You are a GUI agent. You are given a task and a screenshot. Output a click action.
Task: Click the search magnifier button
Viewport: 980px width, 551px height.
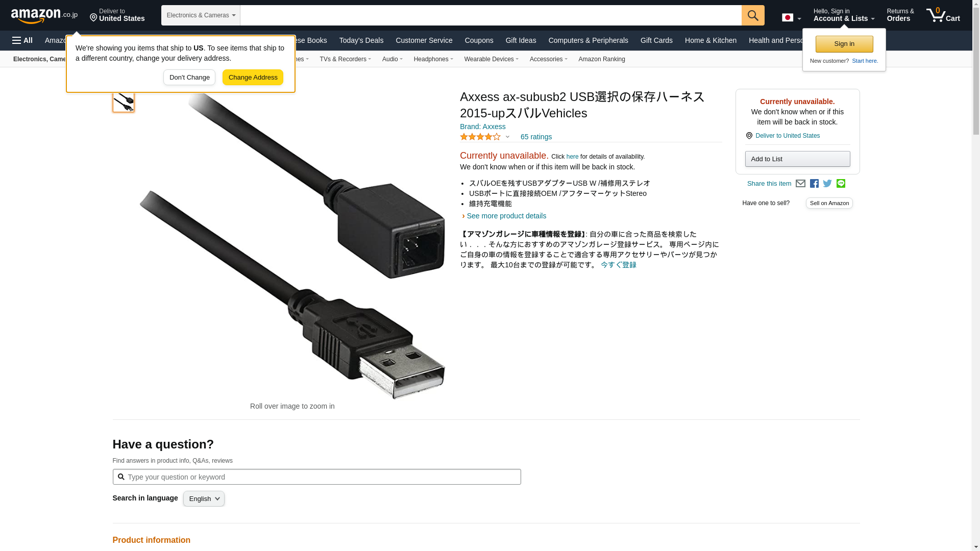[753, 15]
